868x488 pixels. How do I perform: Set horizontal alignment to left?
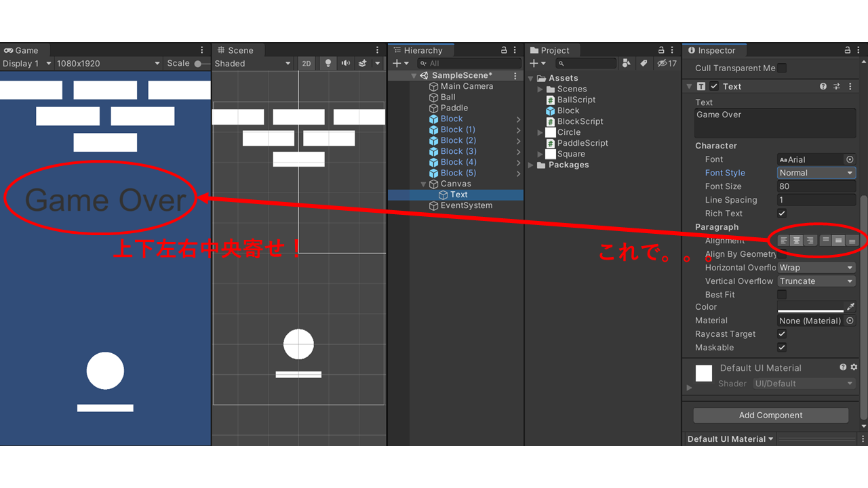(x=784, y=241)
